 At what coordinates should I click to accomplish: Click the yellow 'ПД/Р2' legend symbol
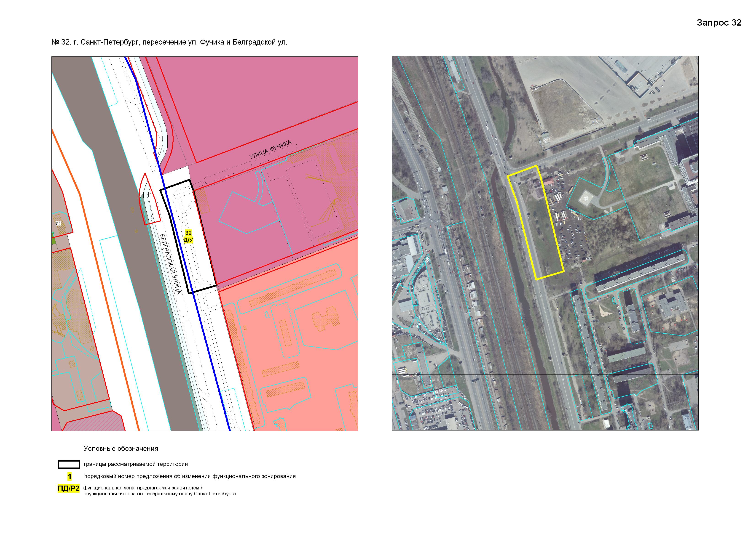coord(68,489)
